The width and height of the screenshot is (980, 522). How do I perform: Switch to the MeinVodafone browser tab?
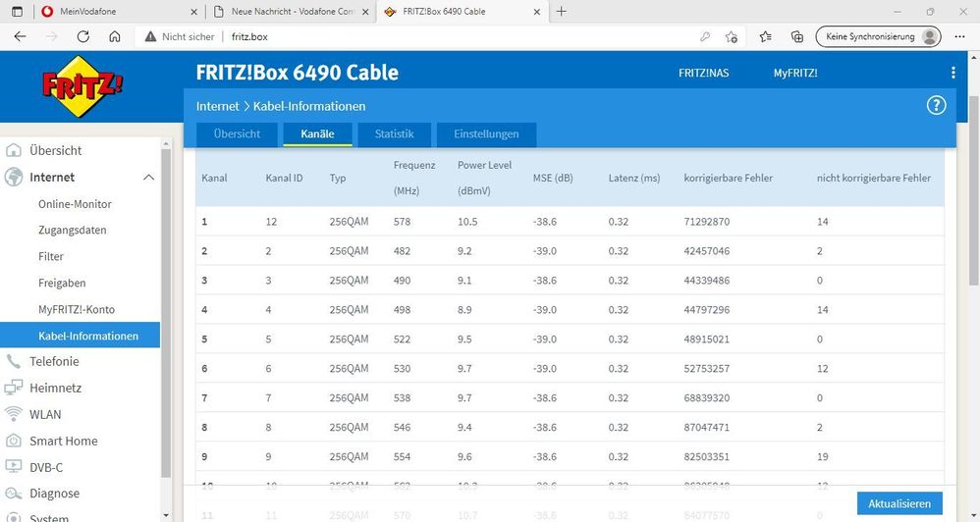[x=119, y=11]
